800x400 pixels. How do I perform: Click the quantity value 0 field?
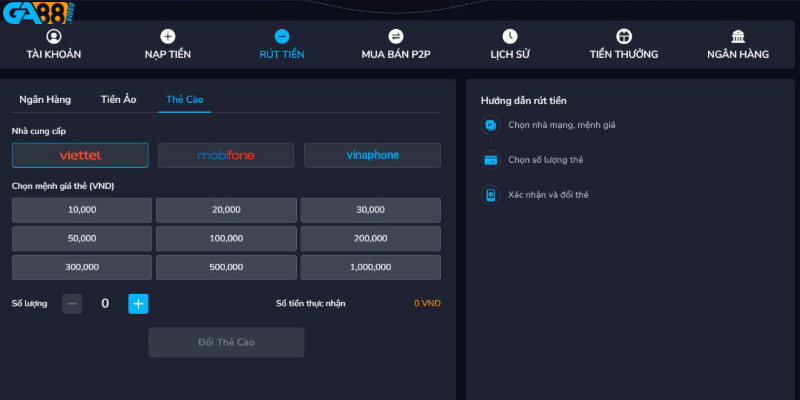(105, 304)
